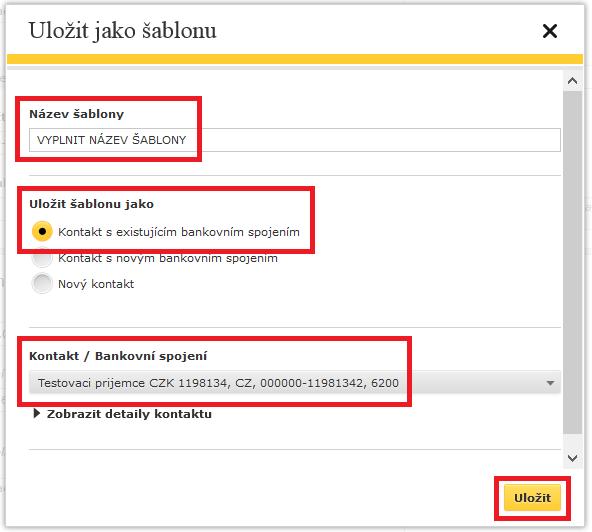The width and height of the screenshot is (592, 532).
Task: Select Kontakt s novým bankovním spojením radio
Action: 42,258
